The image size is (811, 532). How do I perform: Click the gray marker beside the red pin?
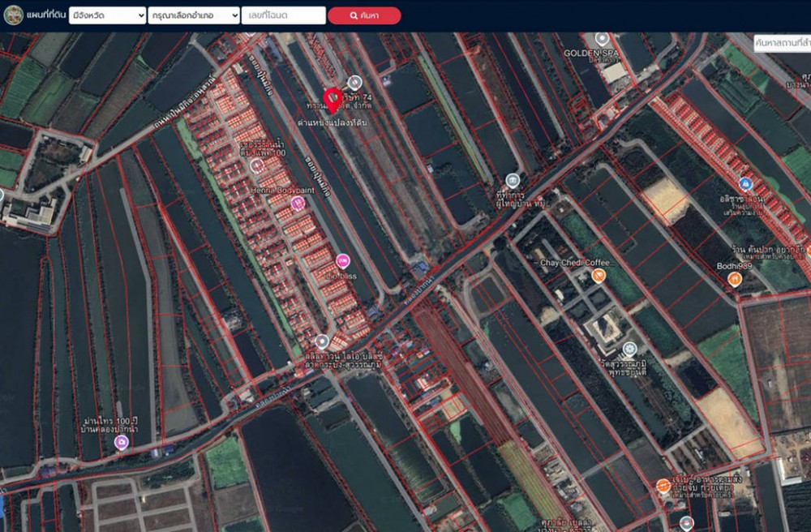(354, 81)
